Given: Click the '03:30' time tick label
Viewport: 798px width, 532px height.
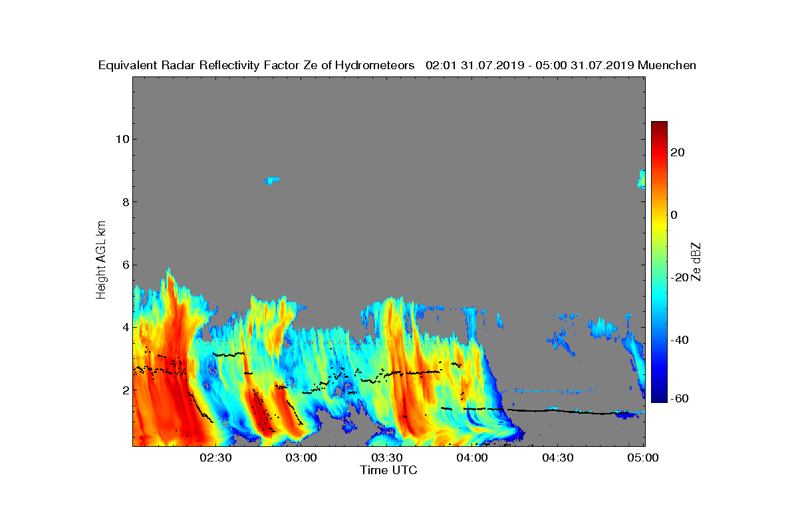Looking at the screenshot, I should tap(387, 458).
